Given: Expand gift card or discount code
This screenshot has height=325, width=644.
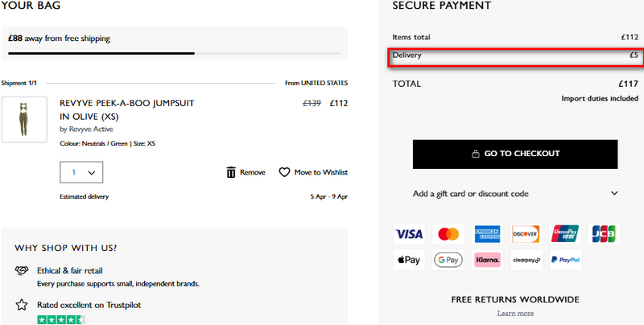Looking at the screenshot, I should tap(515, 194).
